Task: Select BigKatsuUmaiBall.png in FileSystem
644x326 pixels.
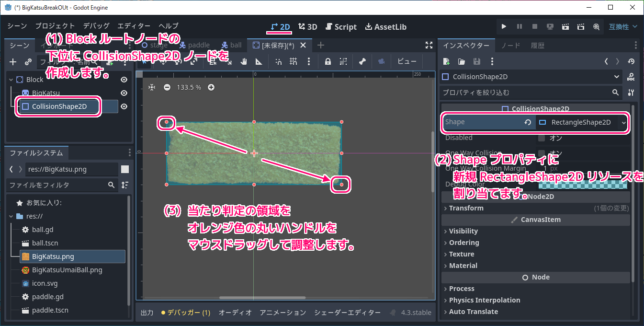Action: pos(67,270)
